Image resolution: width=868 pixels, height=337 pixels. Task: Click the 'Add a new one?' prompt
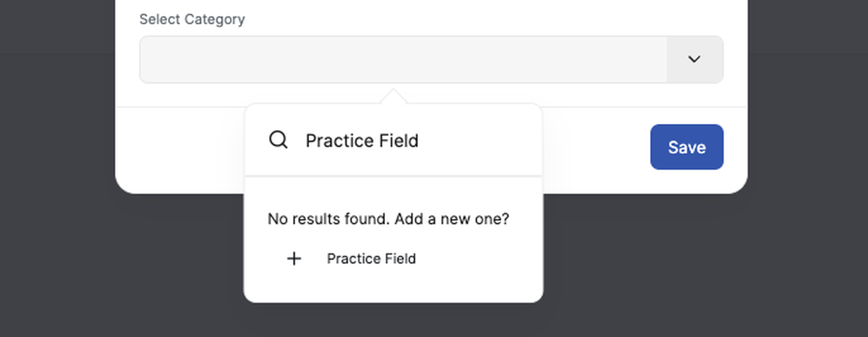coord(452,219)
